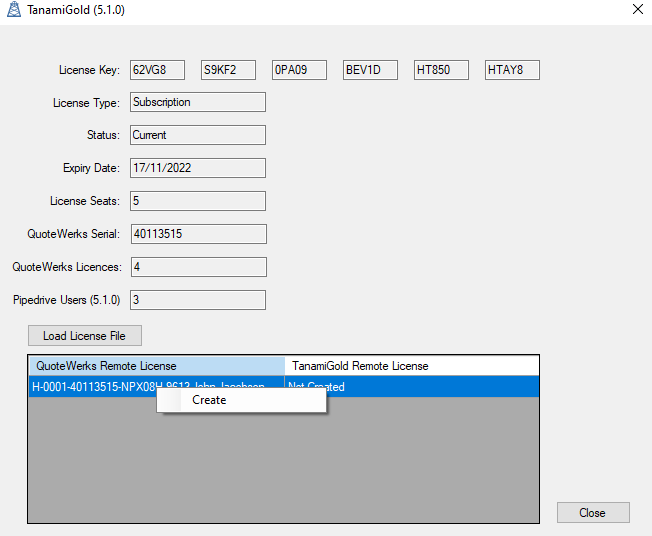Select the QuoteWerks Licences field
Viewport: 652px width, 536px height.
point(198,267)
